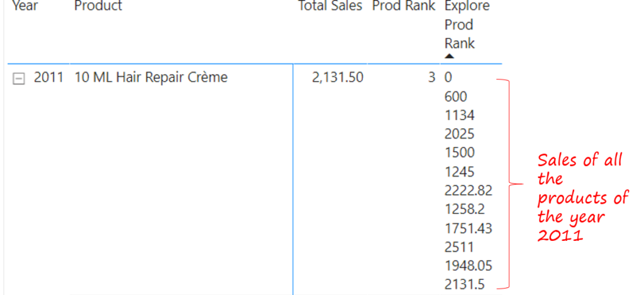The height and width of the screenshot is (295, 644).
Task: Select the 2011 year cell
Action: 48,78
